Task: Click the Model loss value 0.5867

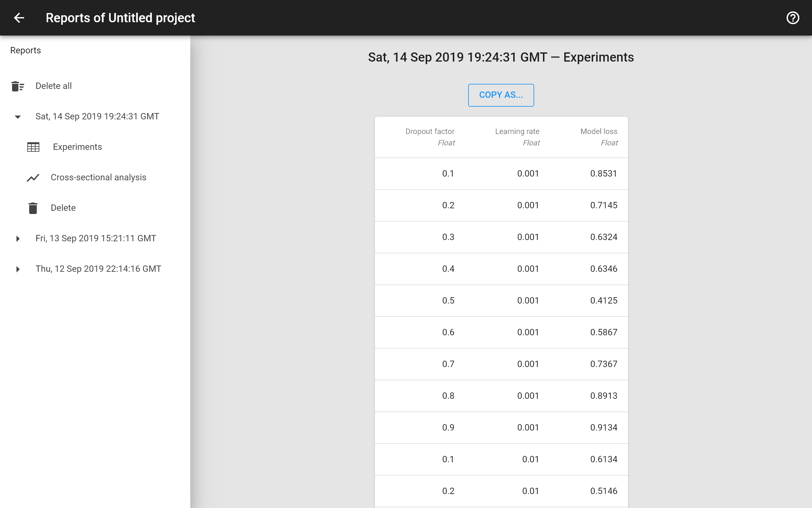Action: pyautogui.click(x=604, y=332)
